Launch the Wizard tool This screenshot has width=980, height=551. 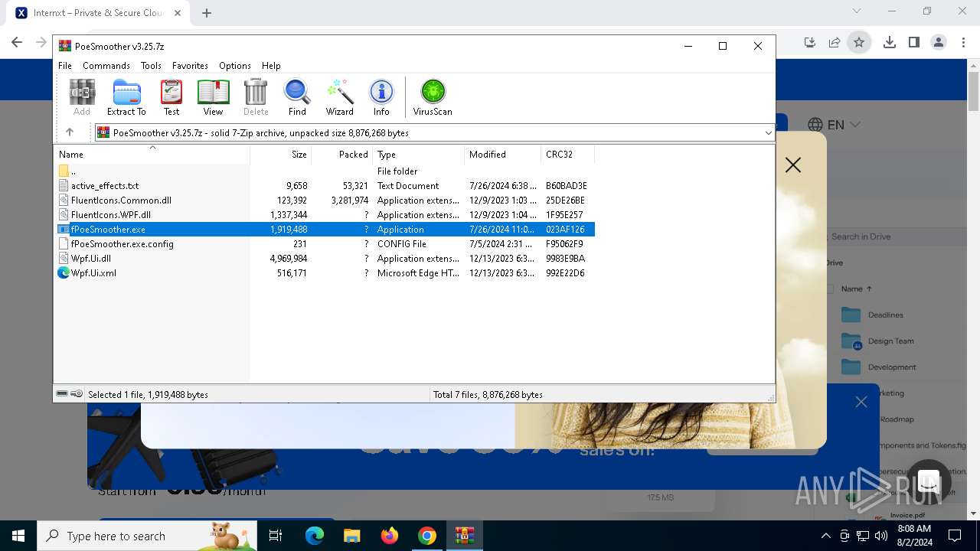(339, 97)
